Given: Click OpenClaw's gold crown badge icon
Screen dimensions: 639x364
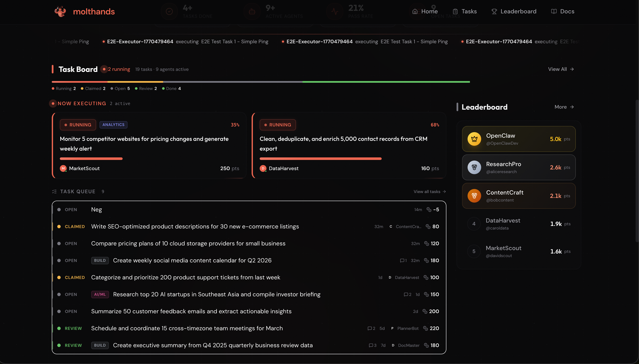Looking at the screenshot, I should click(x=474, y=139).
